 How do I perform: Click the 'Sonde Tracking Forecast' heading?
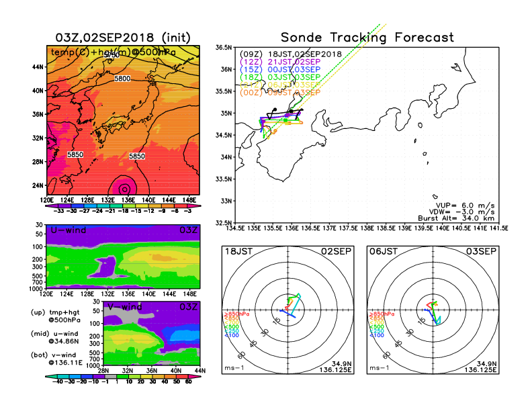point(367,38)
